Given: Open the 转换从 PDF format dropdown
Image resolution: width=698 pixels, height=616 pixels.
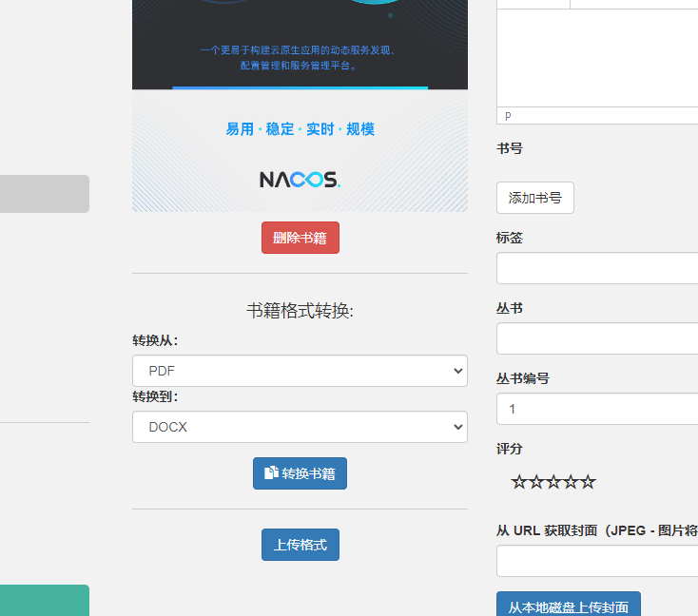Looking at the screenshot, I should [300, 371].
